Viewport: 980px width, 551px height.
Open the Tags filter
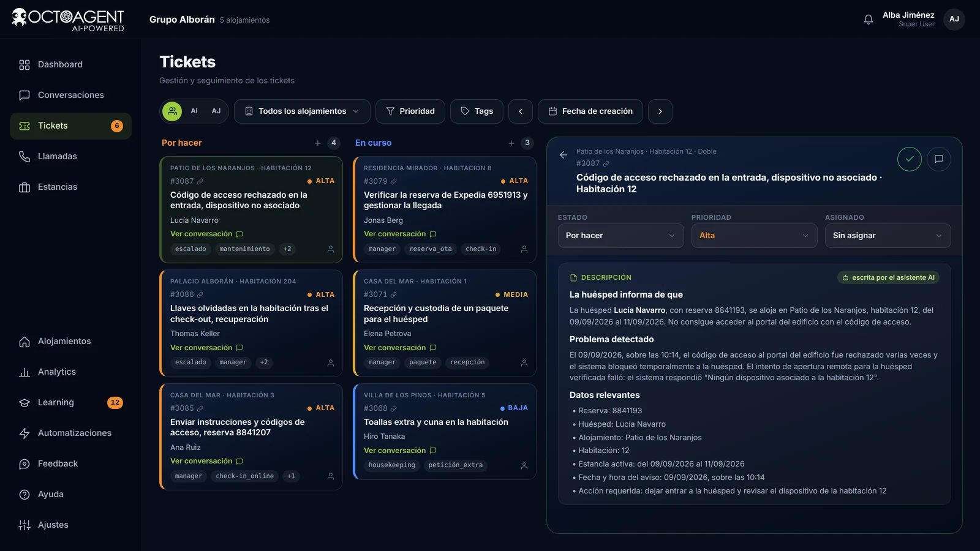477,111
